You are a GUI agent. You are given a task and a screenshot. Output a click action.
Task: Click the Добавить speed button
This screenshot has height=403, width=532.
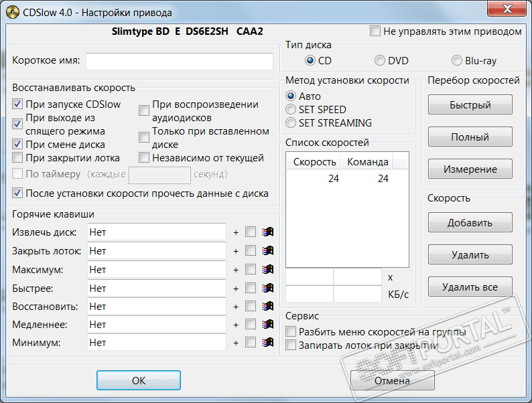point(470,223)
